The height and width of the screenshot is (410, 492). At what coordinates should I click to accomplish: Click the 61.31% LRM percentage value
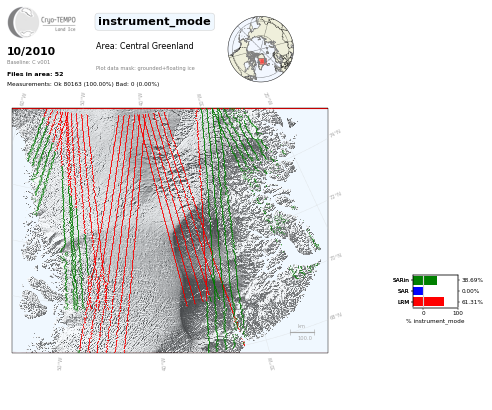click(472, 302)
